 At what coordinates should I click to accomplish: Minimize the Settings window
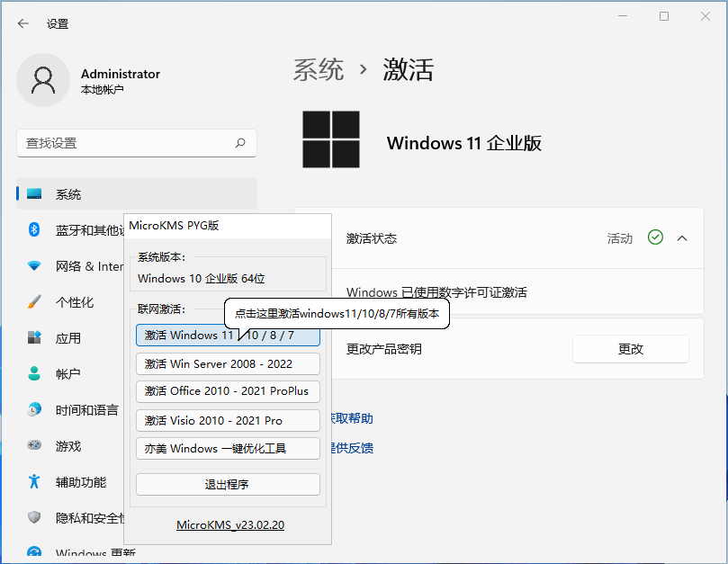623,16
